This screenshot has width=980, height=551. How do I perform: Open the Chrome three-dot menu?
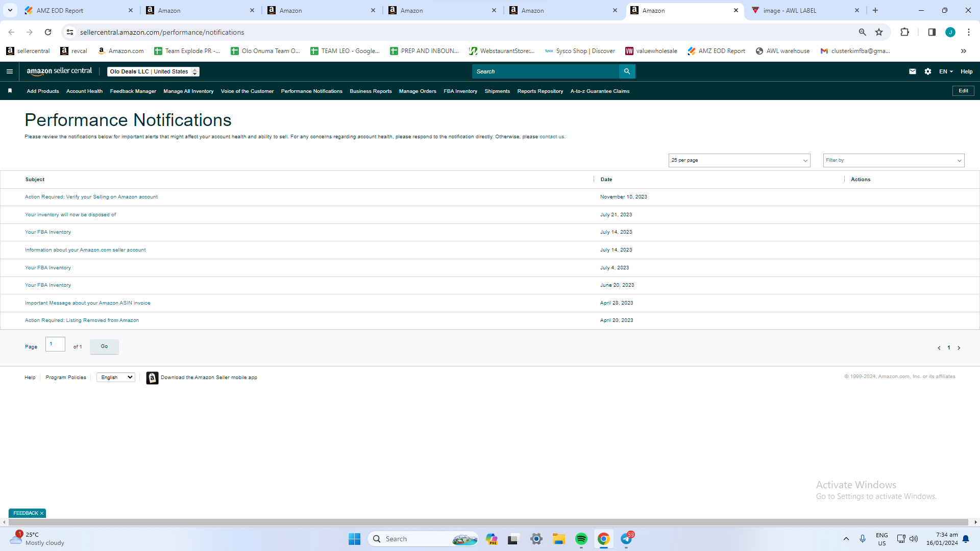click(969, 32)
